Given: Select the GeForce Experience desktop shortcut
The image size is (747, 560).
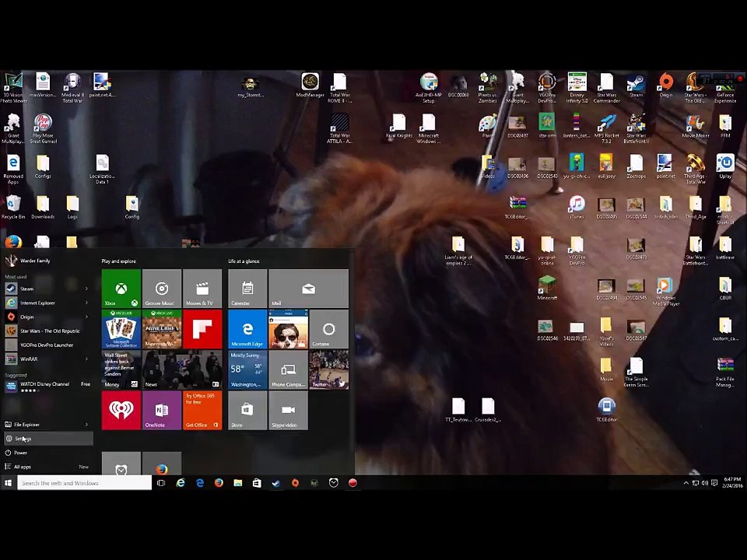Looking at the screenshot, I should click(725, 88).
